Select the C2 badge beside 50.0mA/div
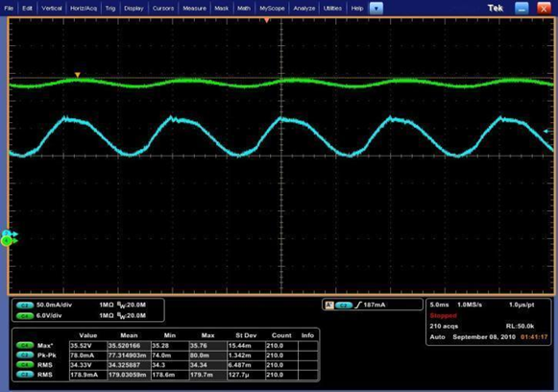This screenshot has width=558, height=392. 25,306
